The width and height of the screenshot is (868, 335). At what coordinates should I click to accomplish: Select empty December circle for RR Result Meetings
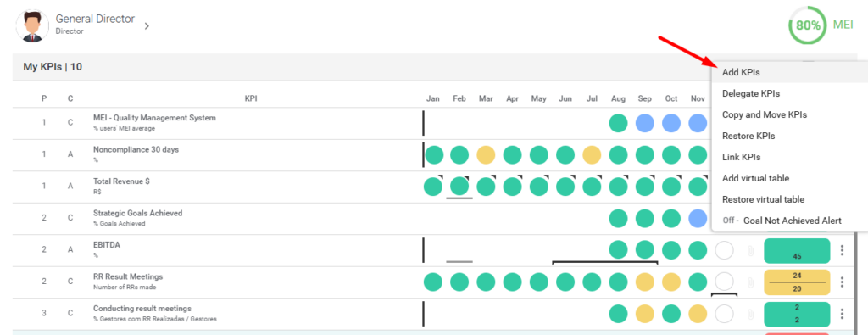pos(724,282)
